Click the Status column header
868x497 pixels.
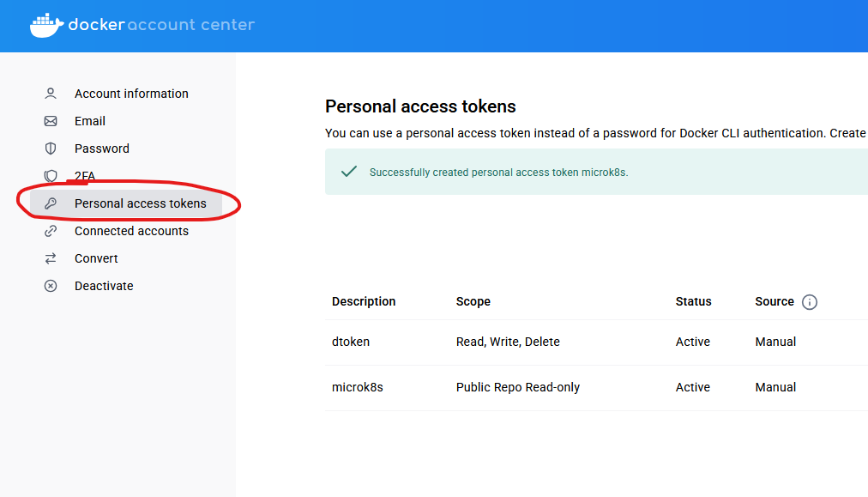coord(693,301)
